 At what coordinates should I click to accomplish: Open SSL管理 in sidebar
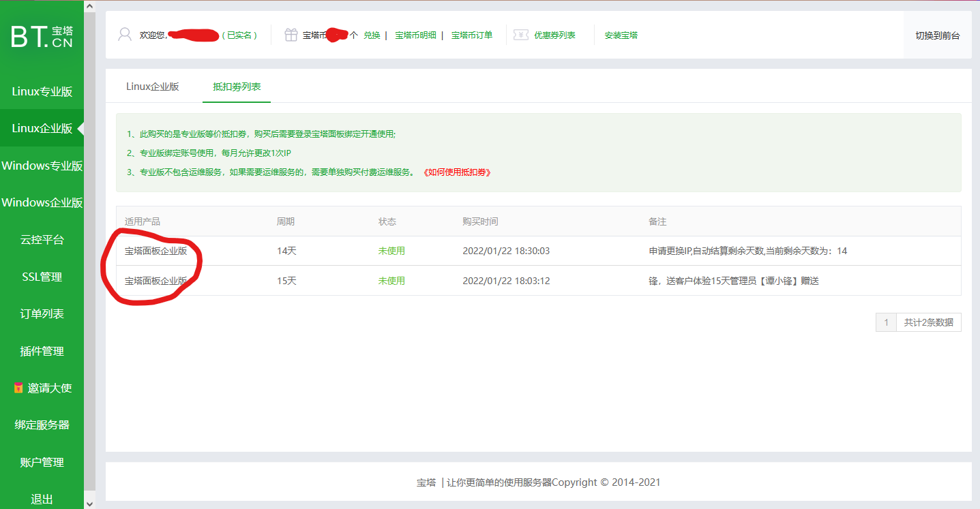(x=42, y=277)
